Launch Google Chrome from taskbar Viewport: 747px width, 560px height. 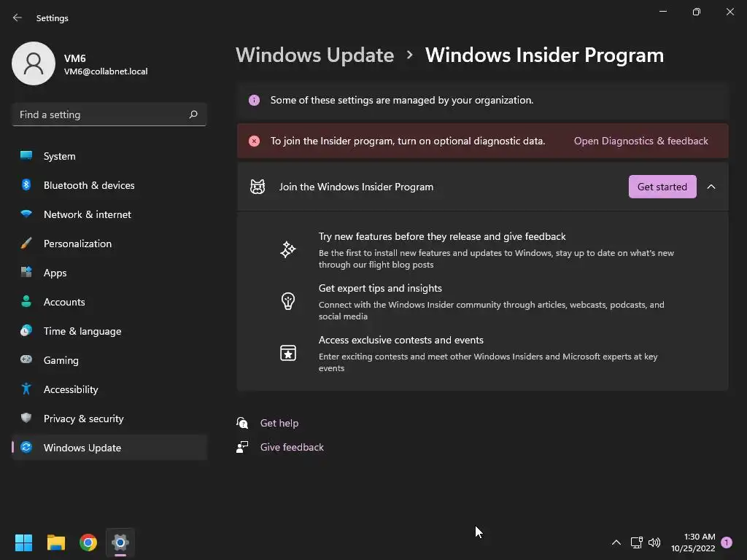coord(88,542)
